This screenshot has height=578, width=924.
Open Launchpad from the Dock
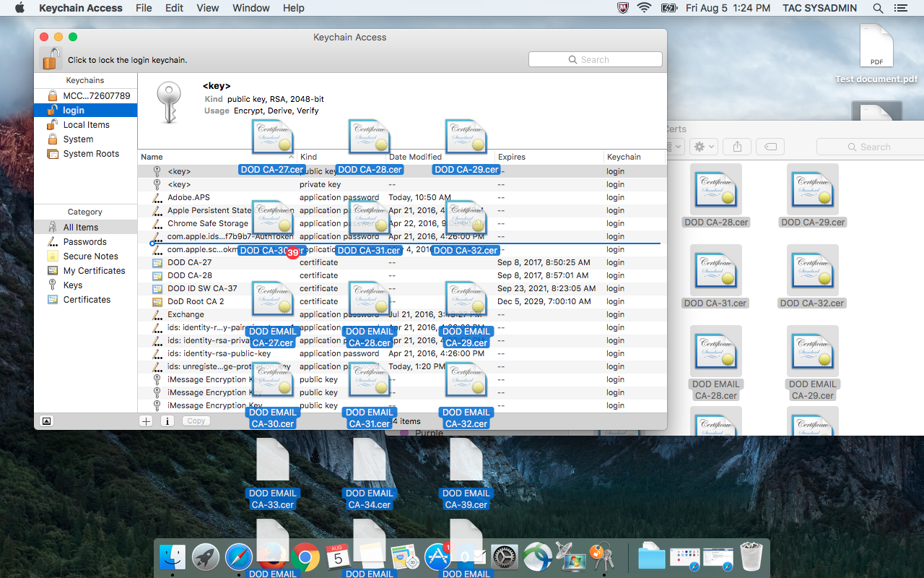click(206, 557)
